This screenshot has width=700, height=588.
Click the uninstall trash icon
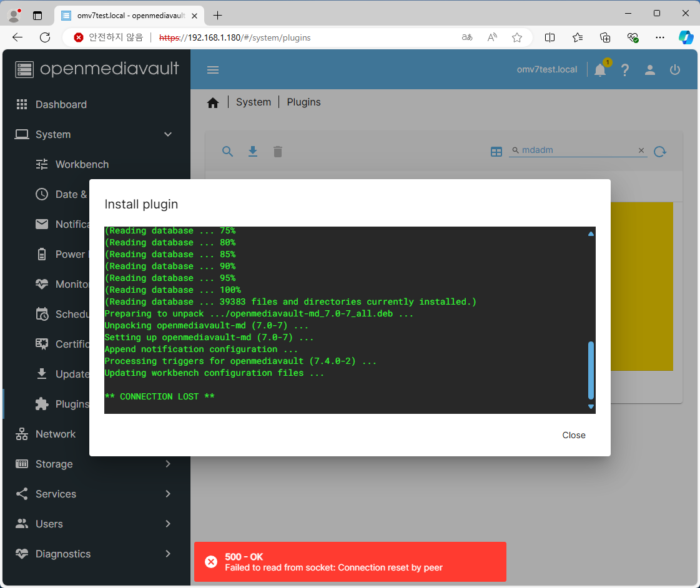pos(278,152)
